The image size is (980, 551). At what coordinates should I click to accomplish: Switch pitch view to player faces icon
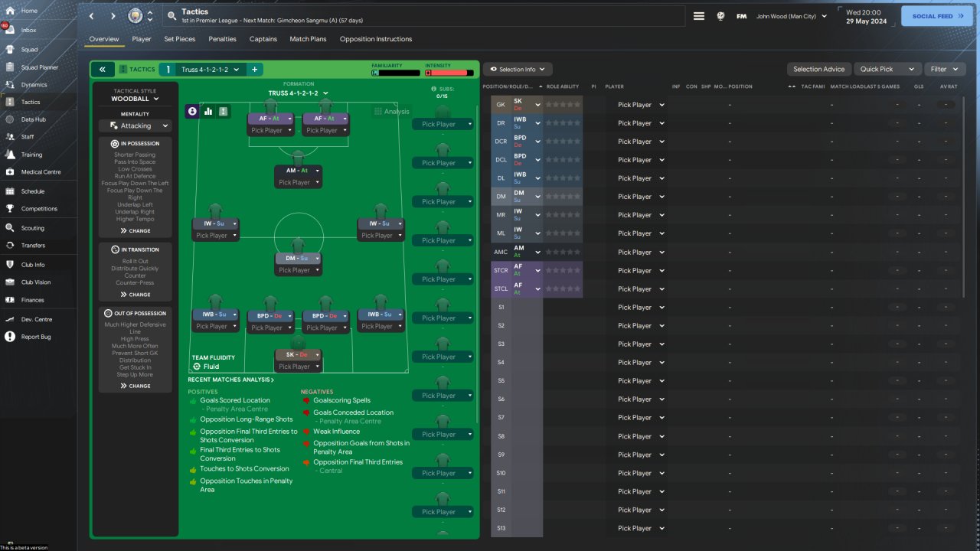pos(192,111)
